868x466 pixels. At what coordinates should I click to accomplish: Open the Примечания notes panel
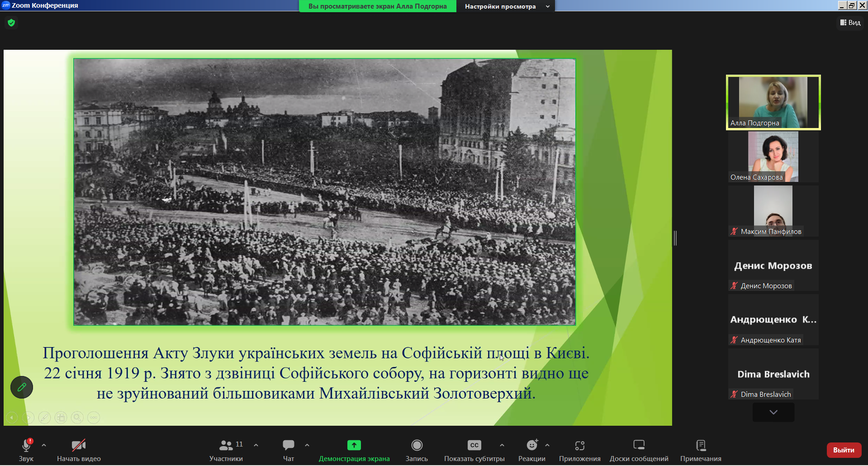pos(701,451)
